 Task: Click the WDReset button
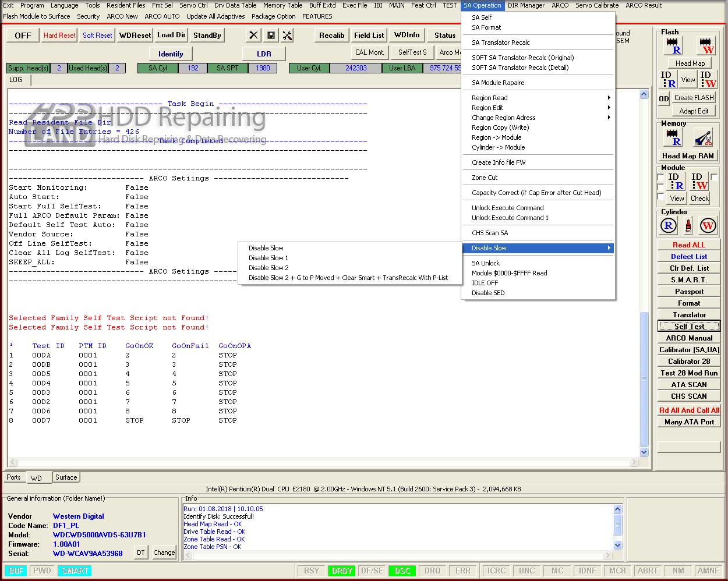pyautogui.click(x=135, y=36)
